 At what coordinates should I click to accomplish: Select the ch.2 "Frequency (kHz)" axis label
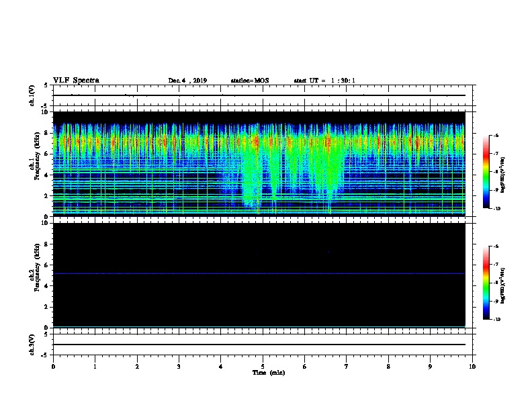pyautogui.click(x=37, y=267)
